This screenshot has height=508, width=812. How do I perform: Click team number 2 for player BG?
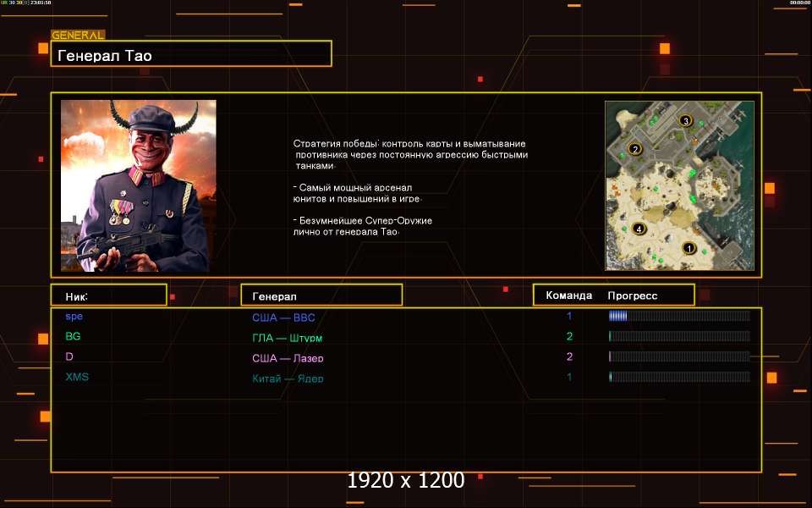point(569,336)
